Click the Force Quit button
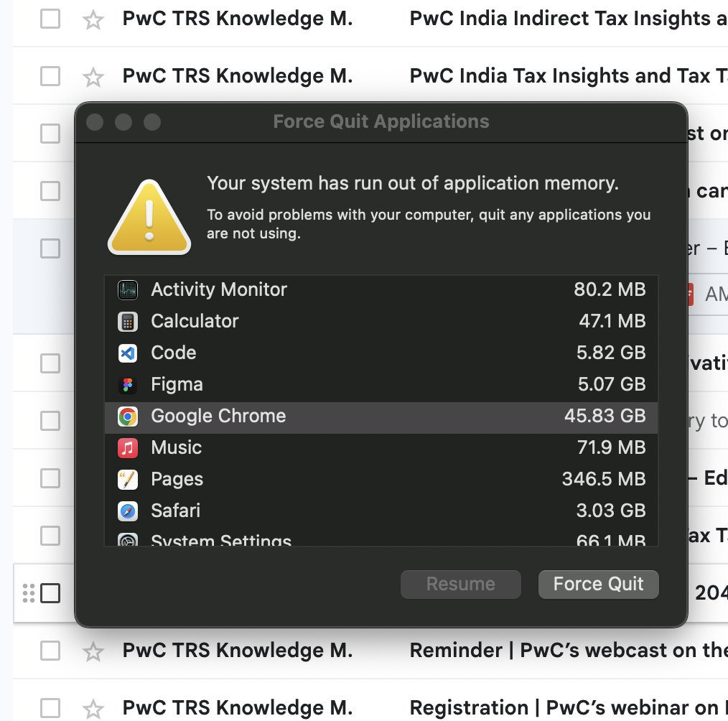This screenshot has height=721, width=728. [599, 584]
